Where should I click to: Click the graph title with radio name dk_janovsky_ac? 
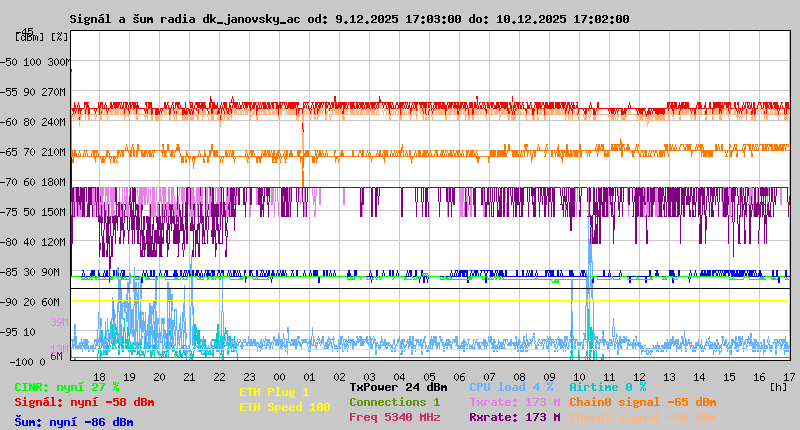click(x=350, y=19)
